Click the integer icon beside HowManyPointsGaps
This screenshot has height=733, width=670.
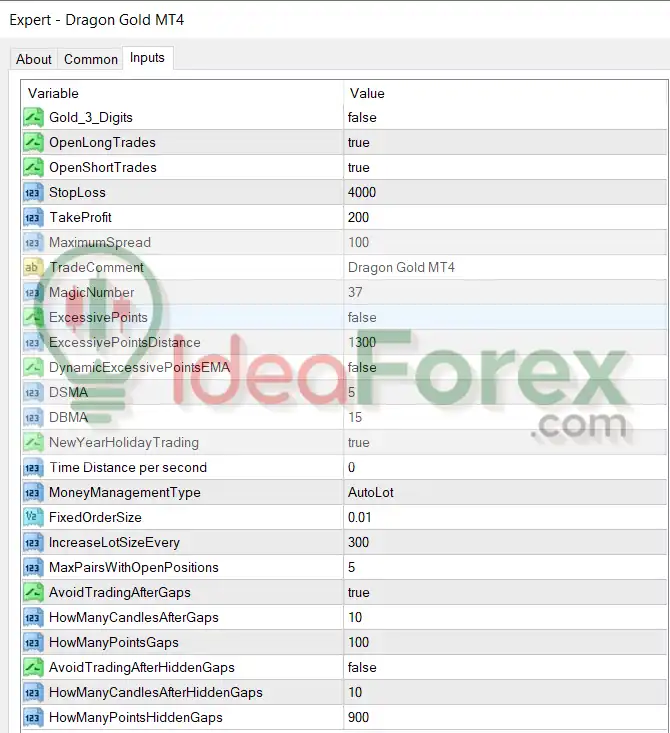(x=33, y=643)
